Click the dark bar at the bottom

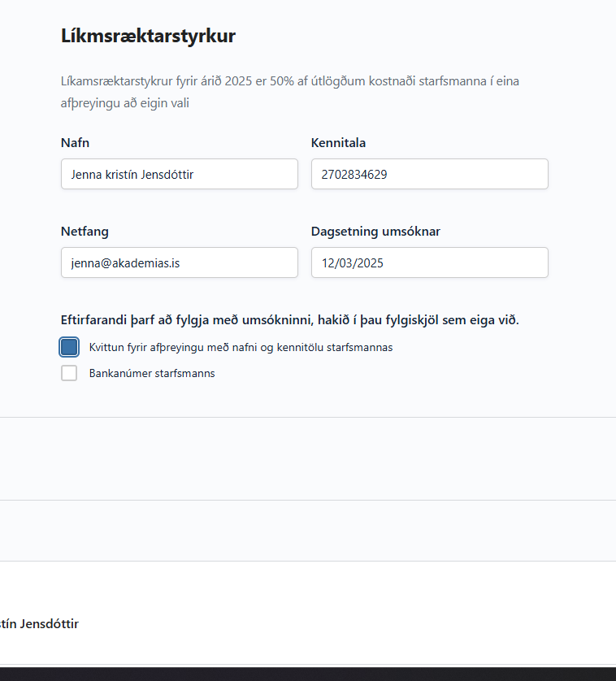pyautogui.click(x=308, y=674)
